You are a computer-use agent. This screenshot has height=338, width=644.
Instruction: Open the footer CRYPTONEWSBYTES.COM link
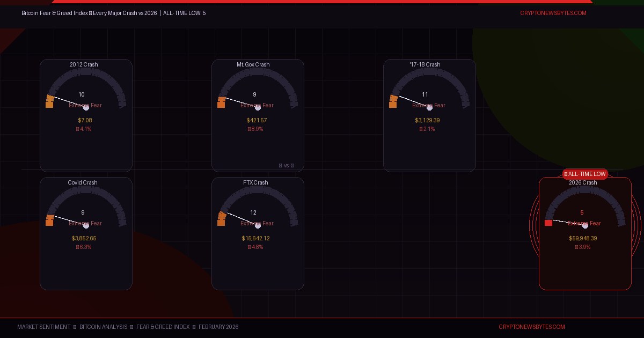[531, 327]
